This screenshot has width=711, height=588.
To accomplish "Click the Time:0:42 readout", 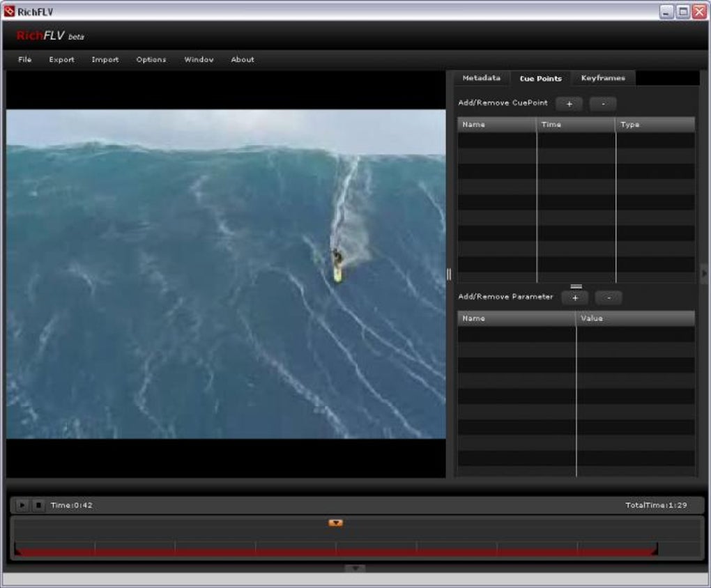I will click(72, 505).
